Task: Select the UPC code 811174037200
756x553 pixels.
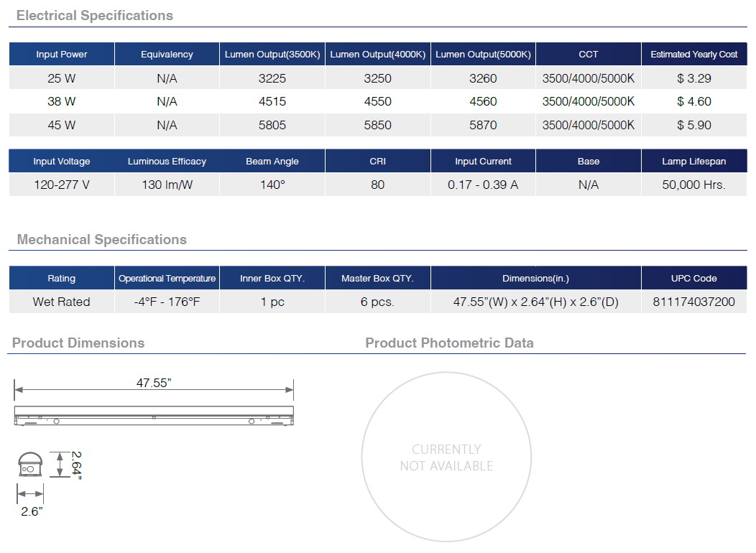Action: pyautogui.click(x=693, y=302)
